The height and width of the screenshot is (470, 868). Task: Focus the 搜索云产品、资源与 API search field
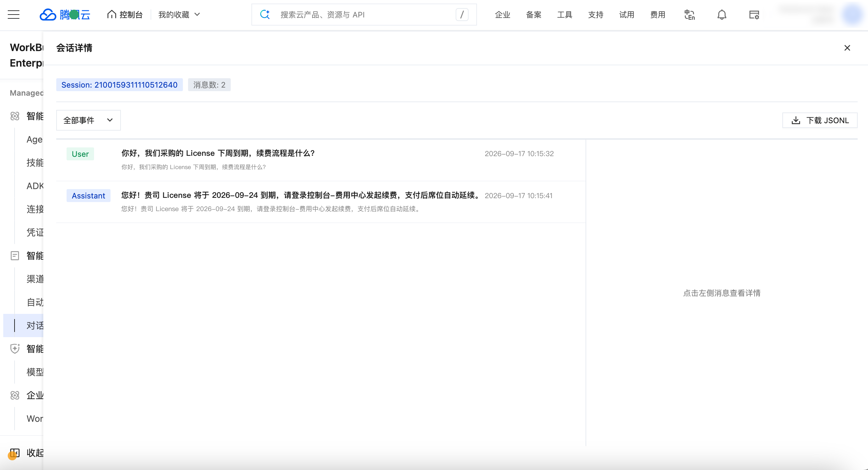point(364,15)
